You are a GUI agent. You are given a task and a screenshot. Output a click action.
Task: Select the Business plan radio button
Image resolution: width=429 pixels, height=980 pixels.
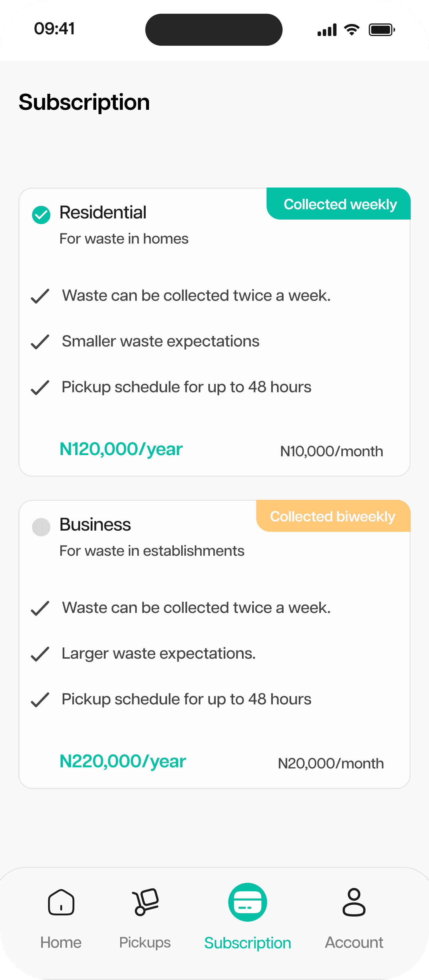click(x=41, y=527)
